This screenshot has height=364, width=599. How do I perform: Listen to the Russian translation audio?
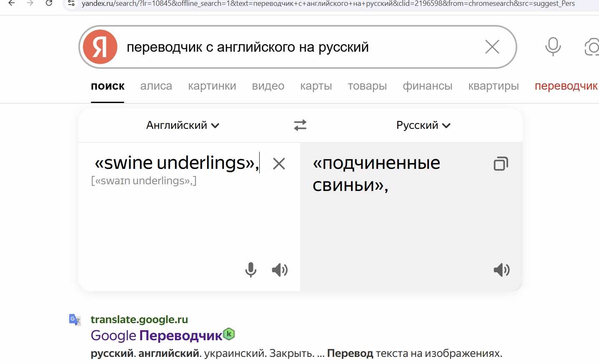501,270
